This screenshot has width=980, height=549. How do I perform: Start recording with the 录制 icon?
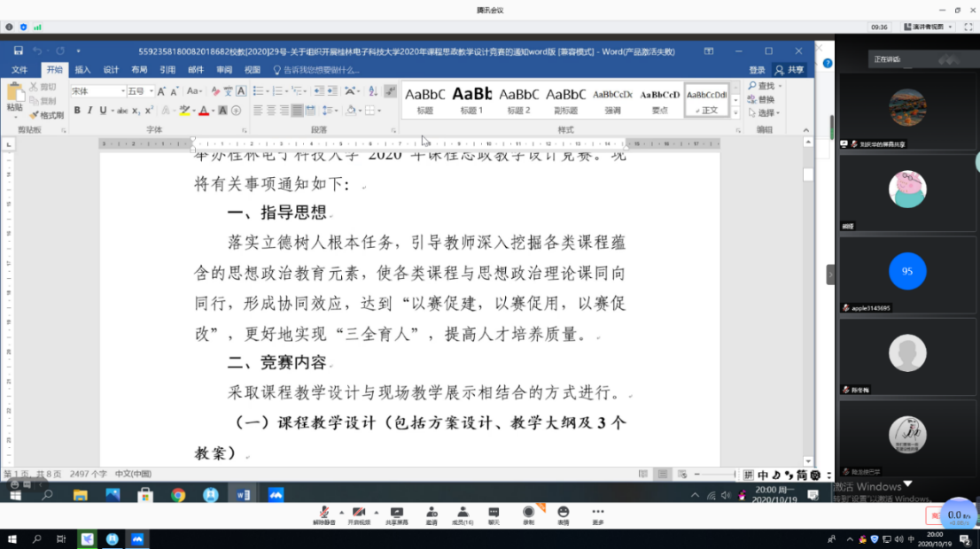[x=529, y=513]
